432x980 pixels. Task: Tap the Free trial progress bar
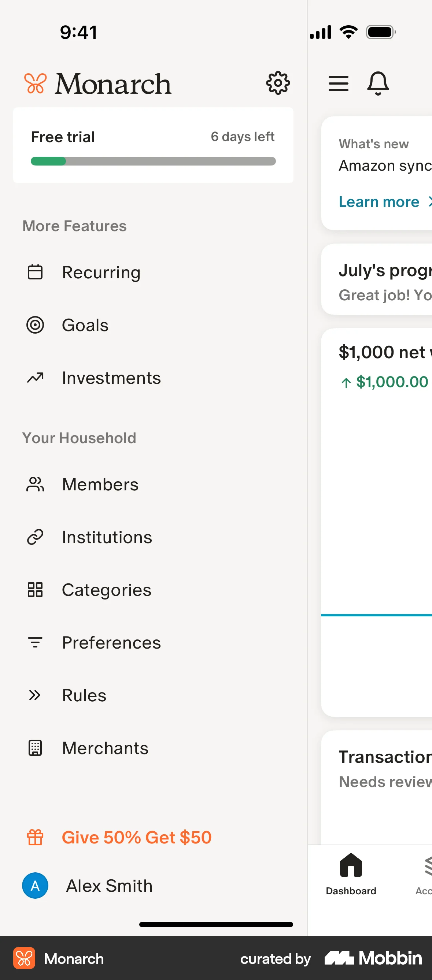[x=153, y=161]
